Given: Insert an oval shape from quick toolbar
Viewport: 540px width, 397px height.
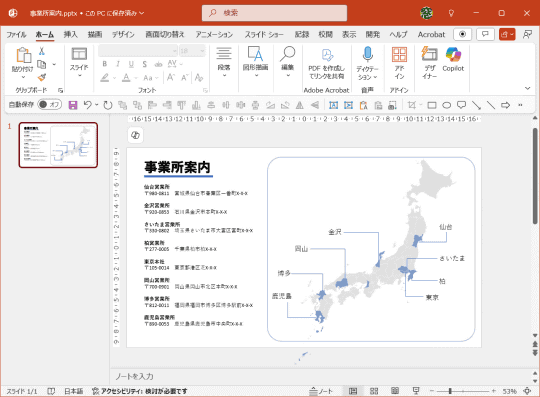Looking at the screenshot, I should coord(446,105).
